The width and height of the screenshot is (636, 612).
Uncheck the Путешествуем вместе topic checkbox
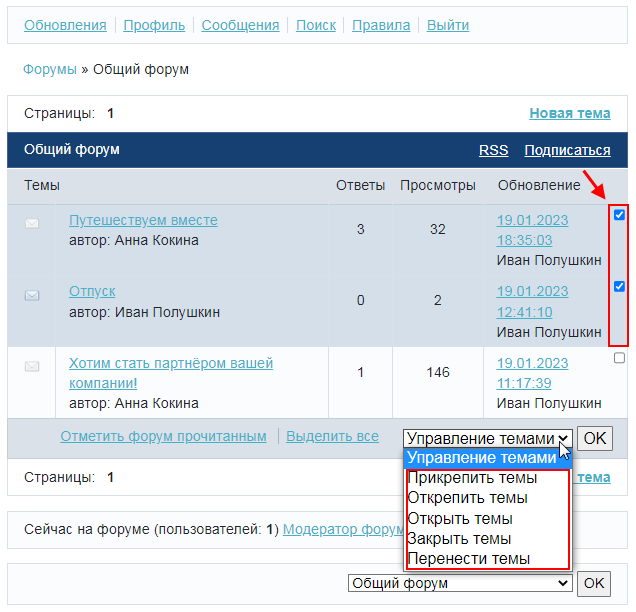[x=619, y=215]
